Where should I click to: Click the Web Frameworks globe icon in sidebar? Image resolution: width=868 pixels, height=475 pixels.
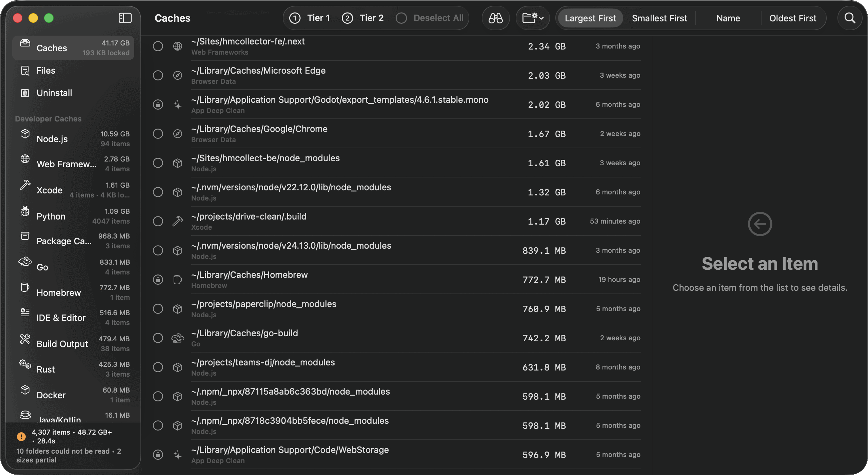pyautogui.click(x=25, y=159)
